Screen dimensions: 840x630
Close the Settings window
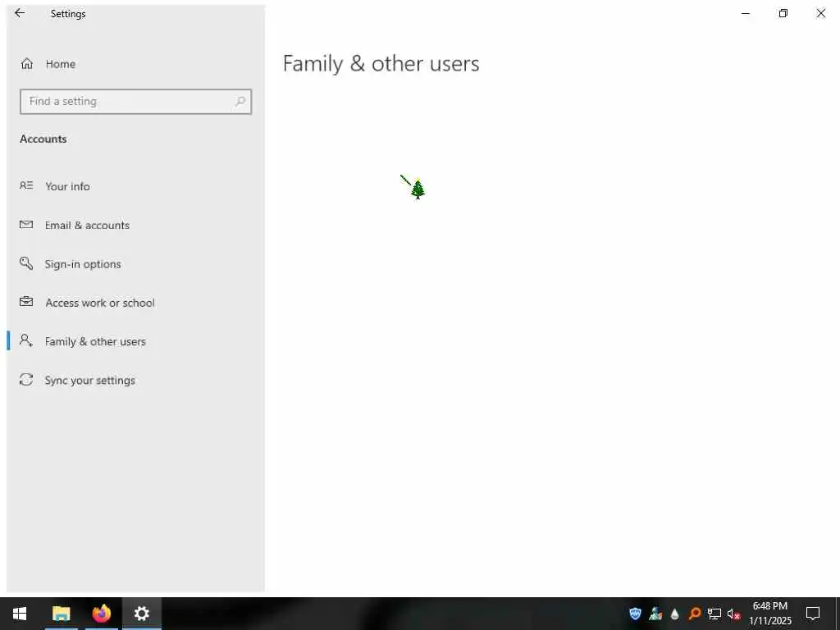point(820,13)
